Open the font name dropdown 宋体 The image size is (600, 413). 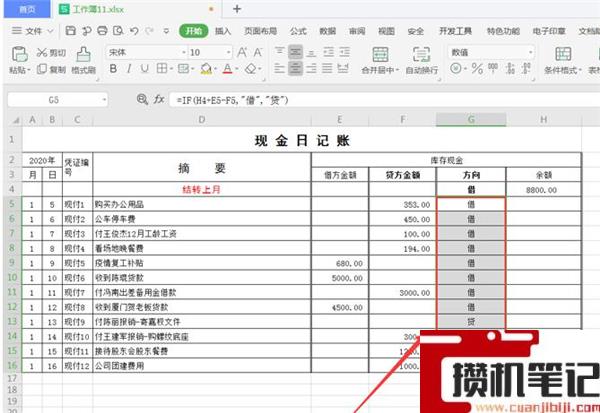[184, 52]
